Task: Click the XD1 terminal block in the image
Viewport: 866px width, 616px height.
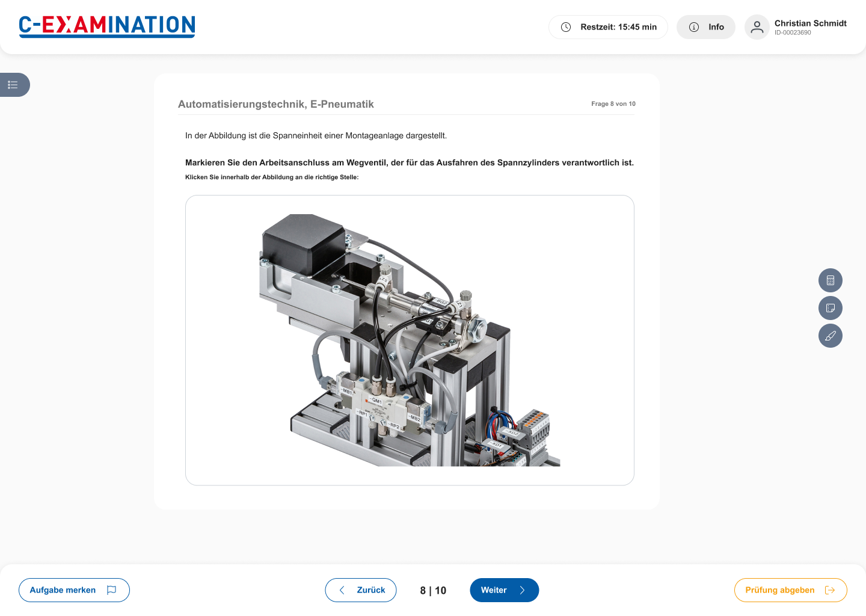Action: click(x=497, y=445)
